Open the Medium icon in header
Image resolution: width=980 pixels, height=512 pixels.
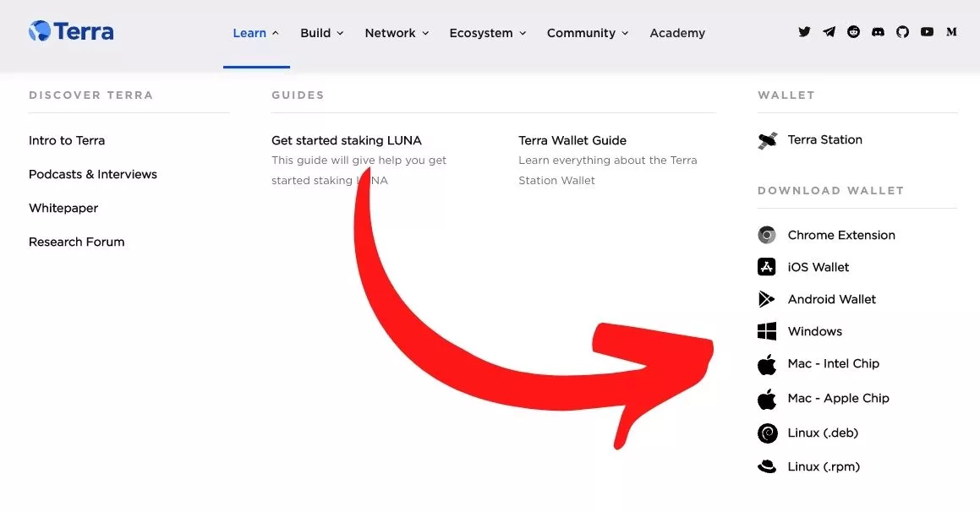951,32
